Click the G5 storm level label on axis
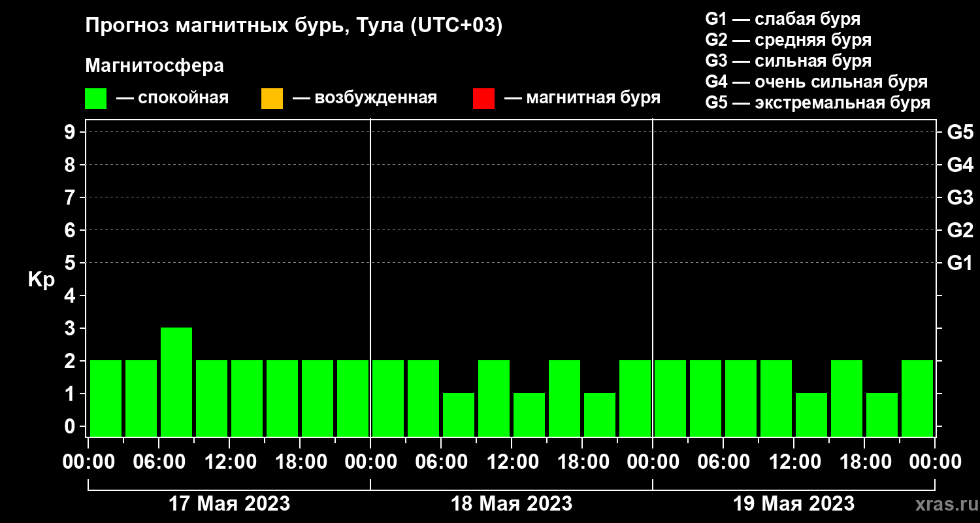This screenshot has height=523, width=980. 960,132
